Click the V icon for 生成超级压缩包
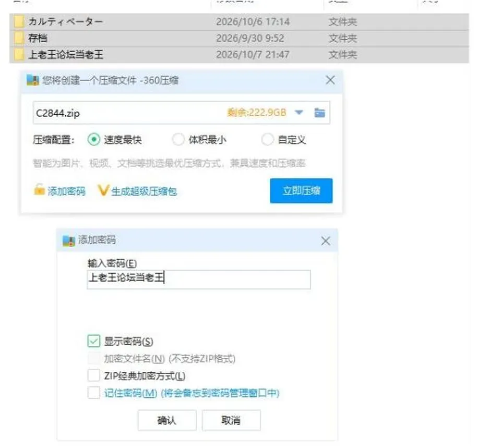Image resolution: width=501 pixels, height=448 pixels. point(103,190)
